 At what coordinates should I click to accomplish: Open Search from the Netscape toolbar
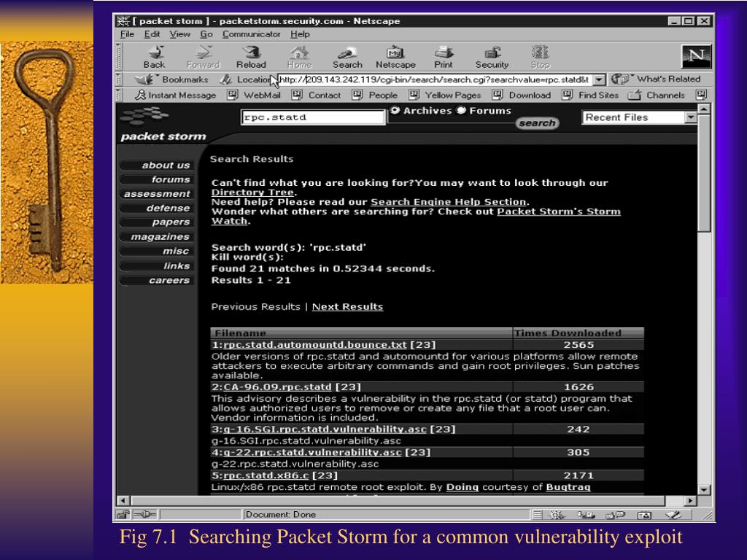347,57
